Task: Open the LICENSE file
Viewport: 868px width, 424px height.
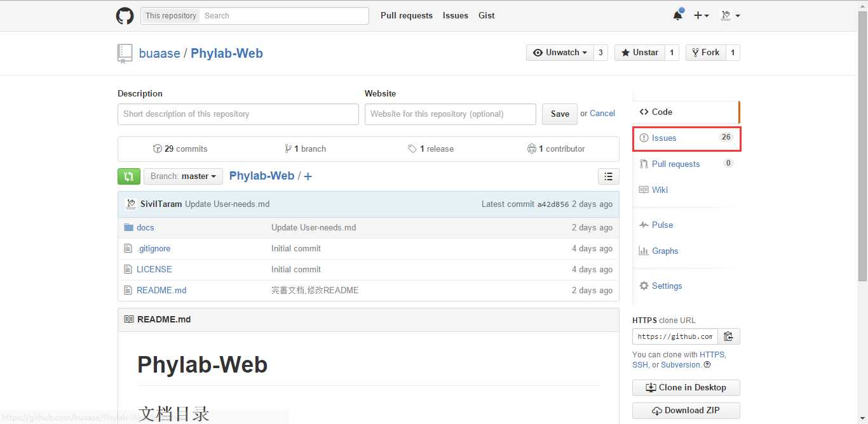Action: coord(154,269)
